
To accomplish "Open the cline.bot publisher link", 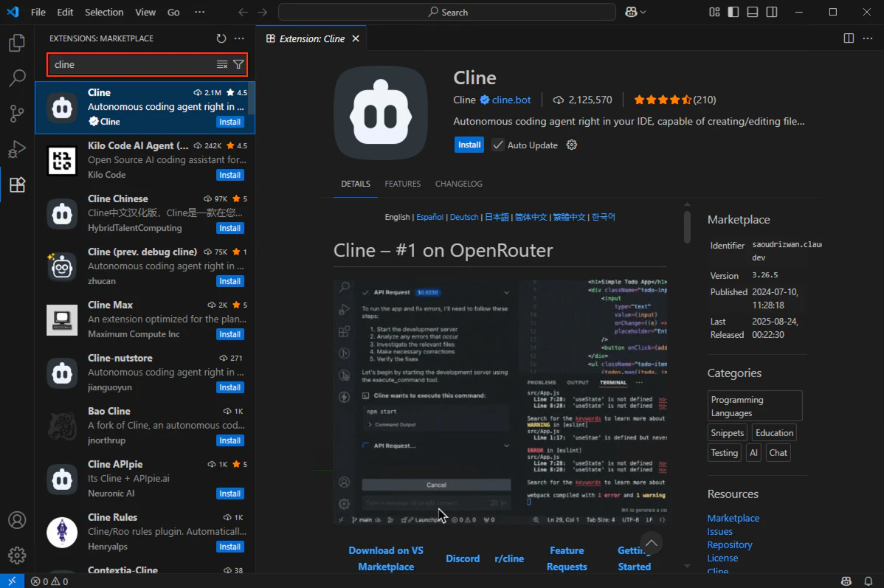I will tap(511, 100).
